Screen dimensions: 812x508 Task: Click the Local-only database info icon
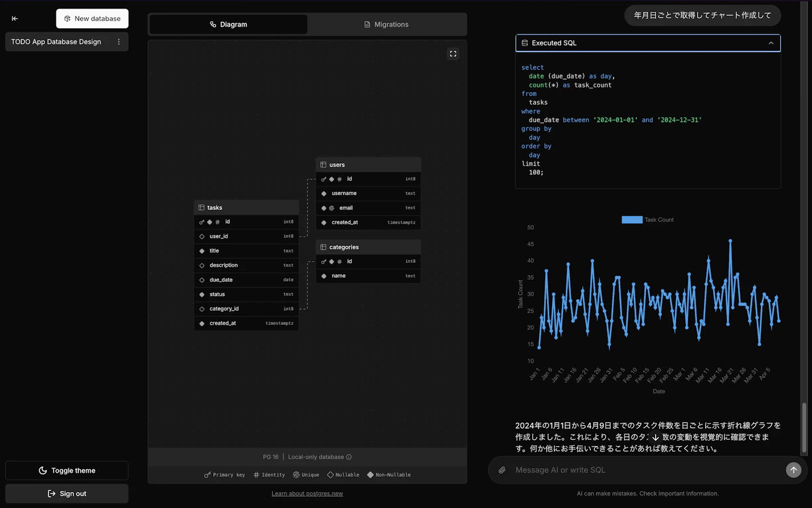point(347,457)
